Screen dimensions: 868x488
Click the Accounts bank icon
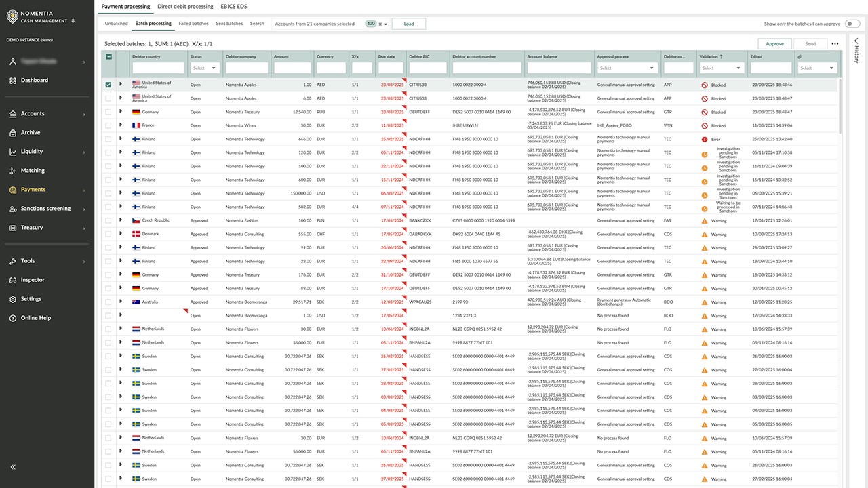tap(13, 114)
